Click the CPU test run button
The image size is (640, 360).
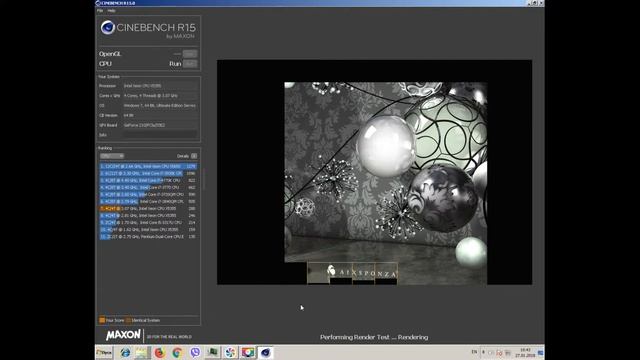pos(190,64)
